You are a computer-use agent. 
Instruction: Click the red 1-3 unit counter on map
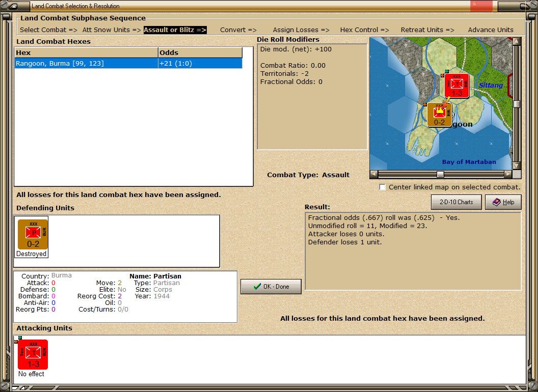[x=456, y=85]
